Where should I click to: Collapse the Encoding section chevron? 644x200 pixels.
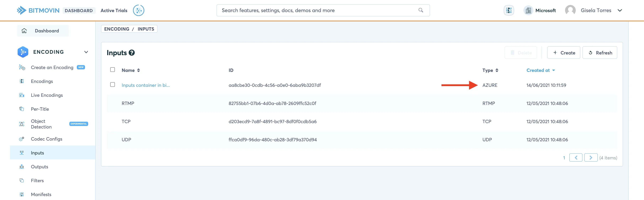point(86,52)
